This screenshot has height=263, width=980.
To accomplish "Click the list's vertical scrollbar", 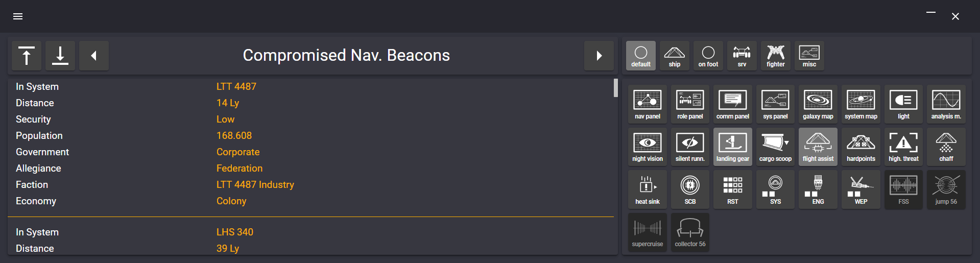I will click(615, 88).
